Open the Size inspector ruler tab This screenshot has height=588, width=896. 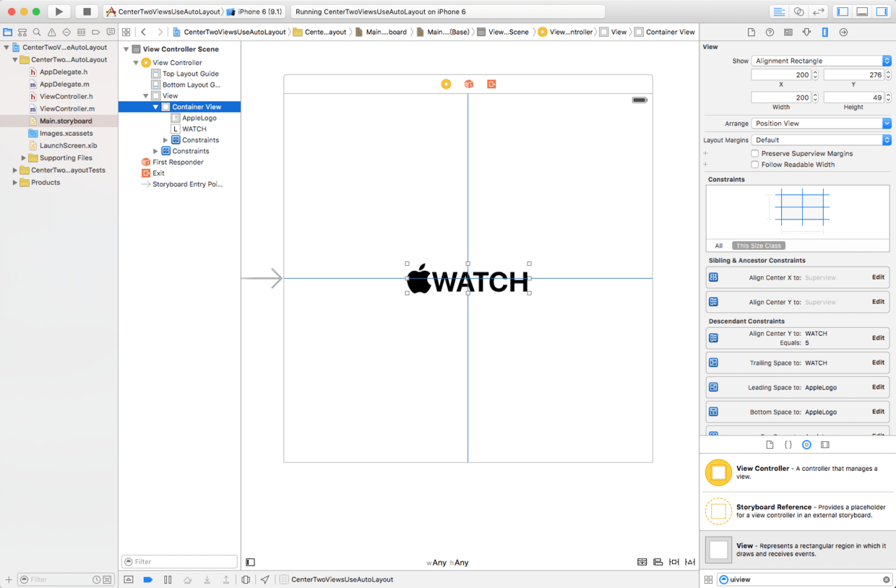pyautogui.click(x=824, y=33)
